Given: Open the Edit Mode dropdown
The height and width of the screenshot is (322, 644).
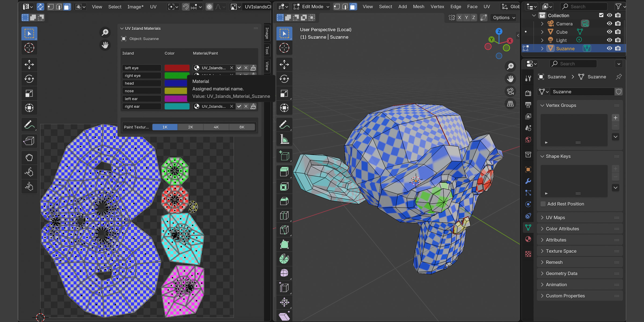Looking at the screenshot, I should click(x=312, y=7).
